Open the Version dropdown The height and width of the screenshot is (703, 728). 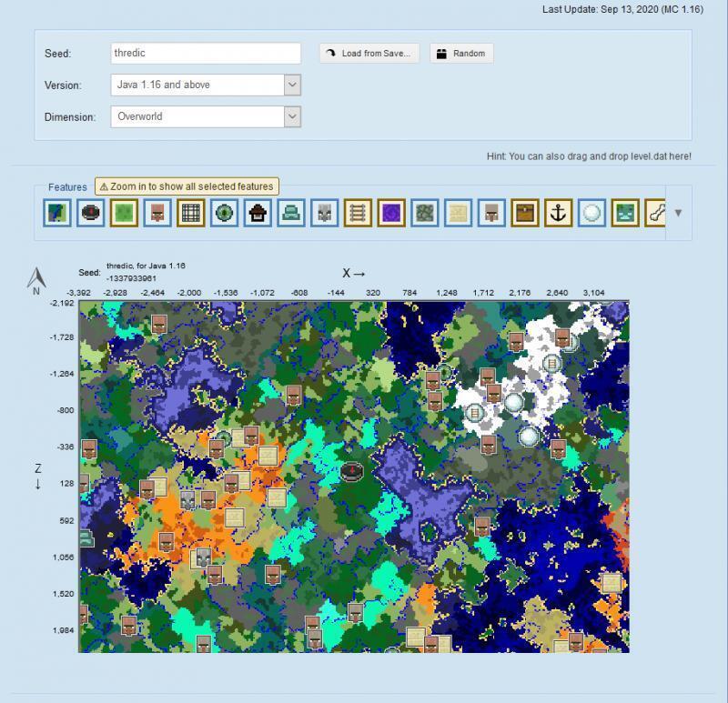(206, 85)
